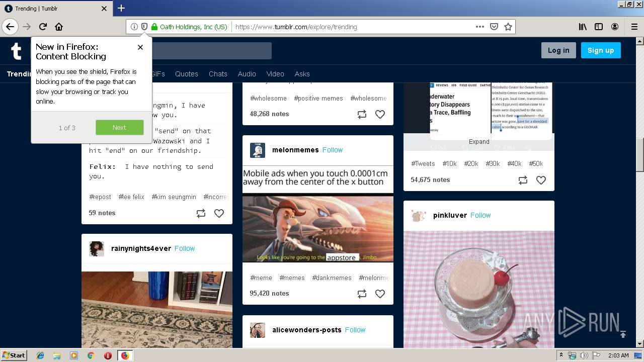The height and width of the screenshot is (362, 644).
Task: Show site information icon in address bar
Action: click(134, 27)
